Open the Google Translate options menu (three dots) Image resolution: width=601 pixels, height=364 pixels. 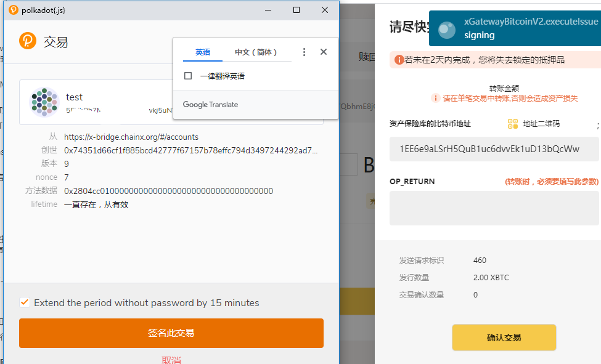click(x=304, y=52)
